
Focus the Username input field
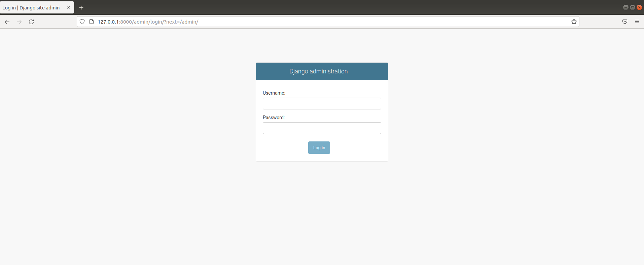tap(322, 103)
